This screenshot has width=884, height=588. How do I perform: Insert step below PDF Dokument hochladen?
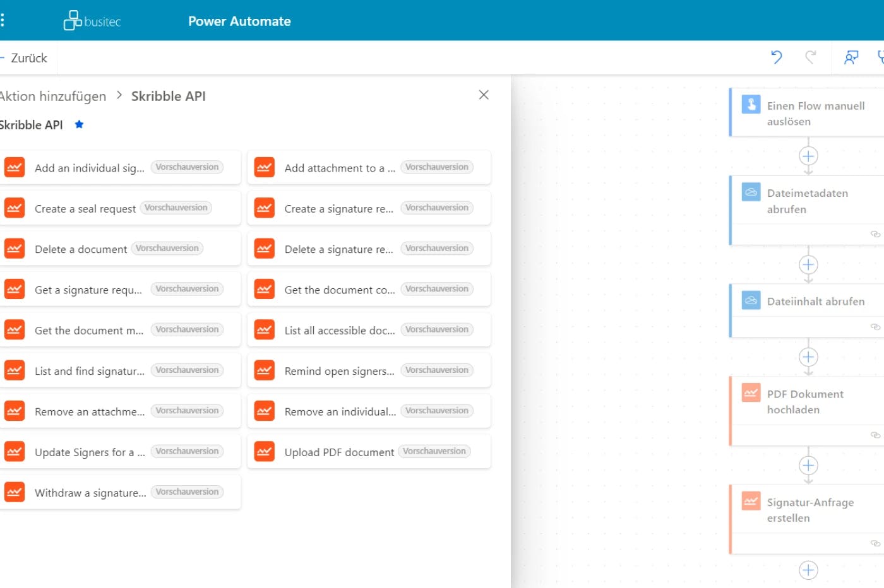(x=808, y=466)
